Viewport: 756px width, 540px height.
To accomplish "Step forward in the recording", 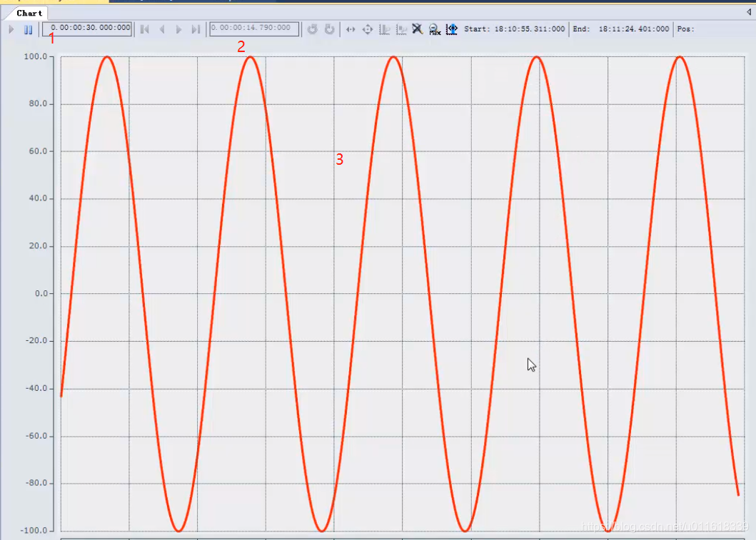I will click(x=179, y=29).
